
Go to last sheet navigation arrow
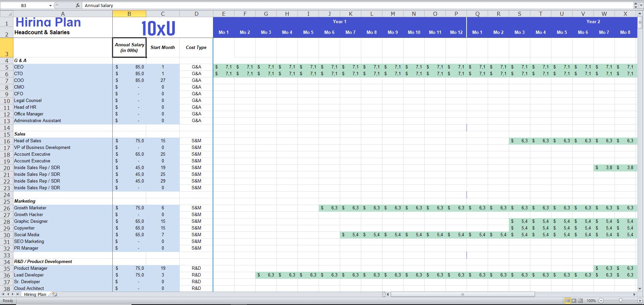[18, 294]
